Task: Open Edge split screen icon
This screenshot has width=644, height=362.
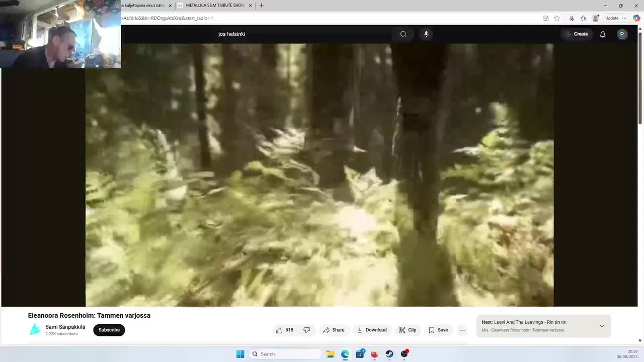Action: 546,18
